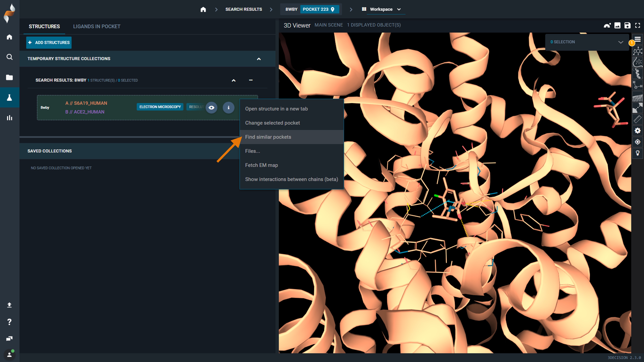Go to Search Results breadcrumb link
The image size is (644, 362).
(x=243, y=9)
